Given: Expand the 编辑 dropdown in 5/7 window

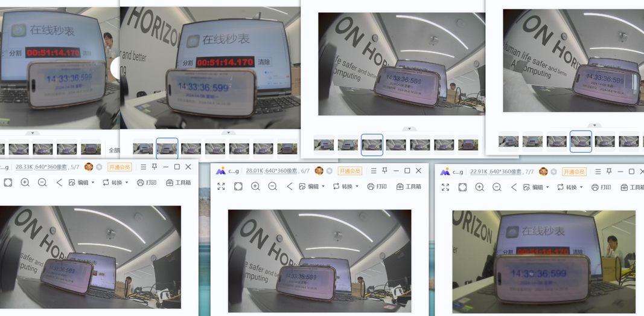Looking at the screenshot, I should tap(92, 182).
